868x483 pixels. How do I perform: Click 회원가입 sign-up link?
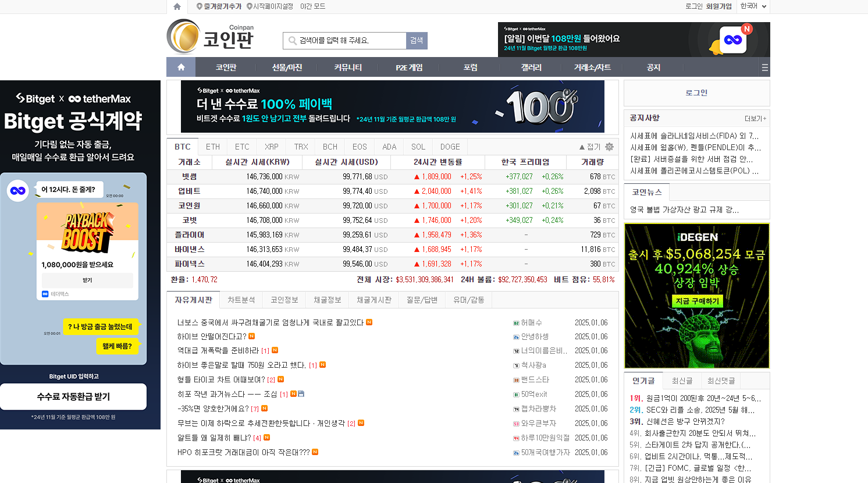(x=719, y=6)
